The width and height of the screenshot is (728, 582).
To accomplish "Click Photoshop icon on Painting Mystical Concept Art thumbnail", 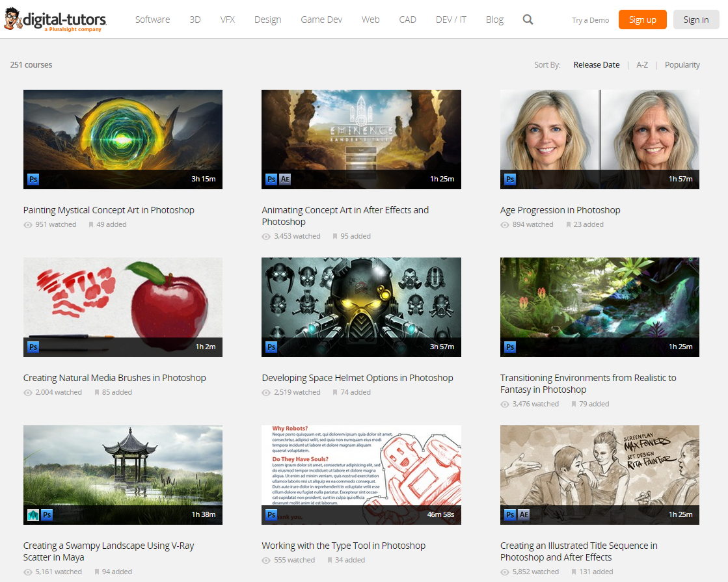I will click(33, 179).
